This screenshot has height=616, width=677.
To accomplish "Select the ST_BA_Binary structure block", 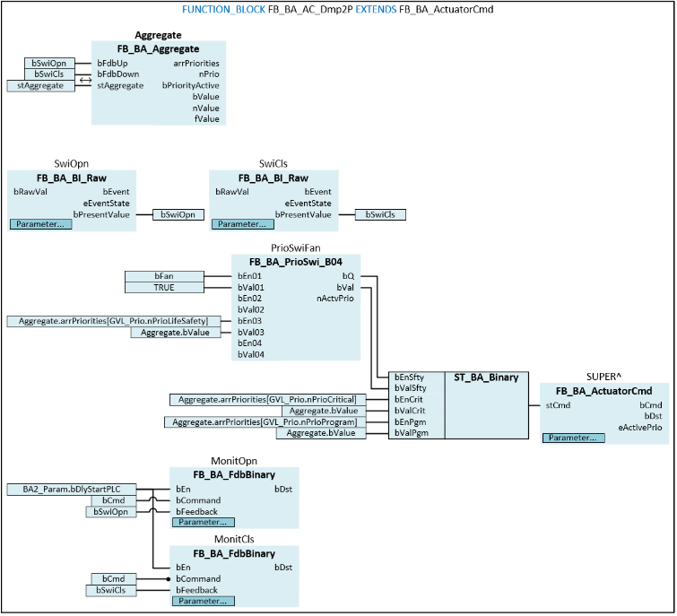I will click(x=487, y=377).
